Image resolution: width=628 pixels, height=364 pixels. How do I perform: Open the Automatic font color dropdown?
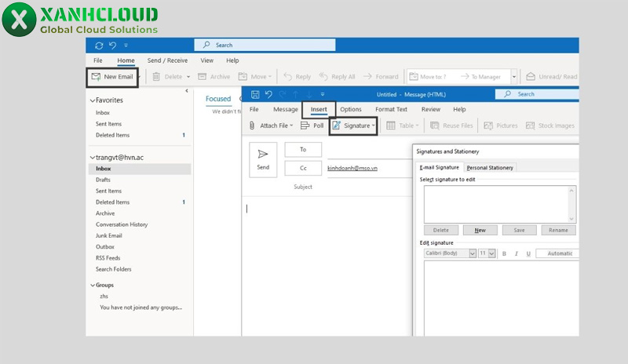[x=557, y=253]
